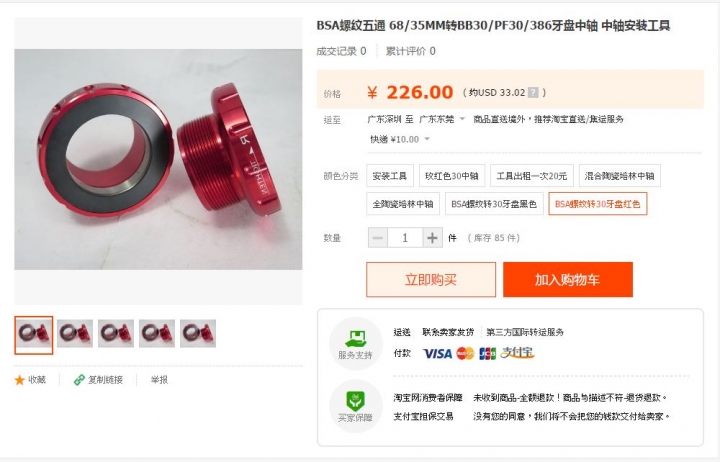Select the last product thumbnail

(198, 333)
